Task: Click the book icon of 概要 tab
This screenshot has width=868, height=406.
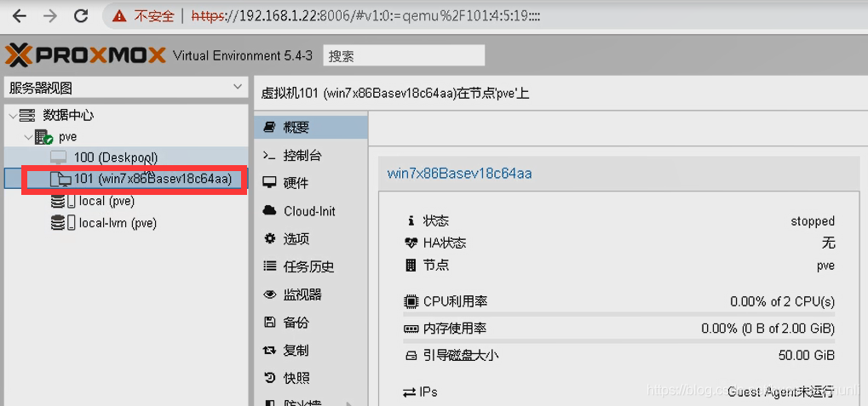Action: pos(269,128)
